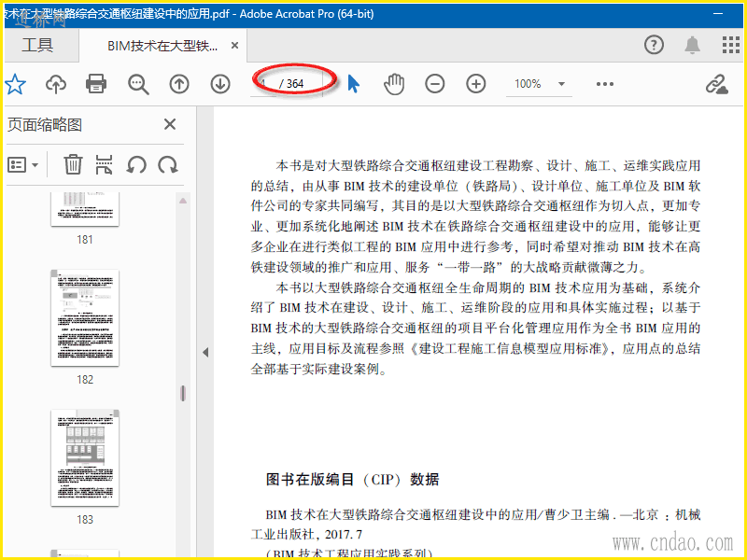Select the BIM技术在大型铁... document tab

162,46
